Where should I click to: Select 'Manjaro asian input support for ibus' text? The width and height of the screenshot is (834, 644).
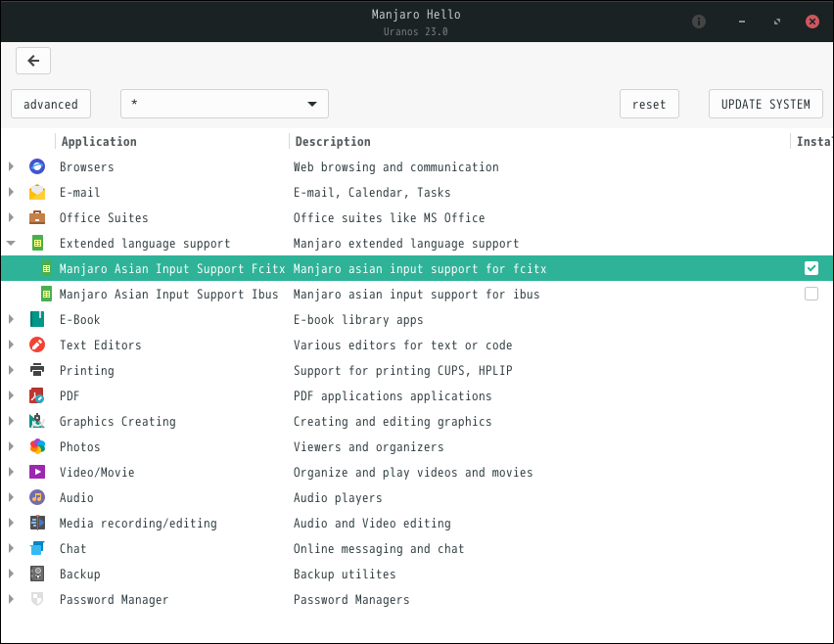[416, 294]
